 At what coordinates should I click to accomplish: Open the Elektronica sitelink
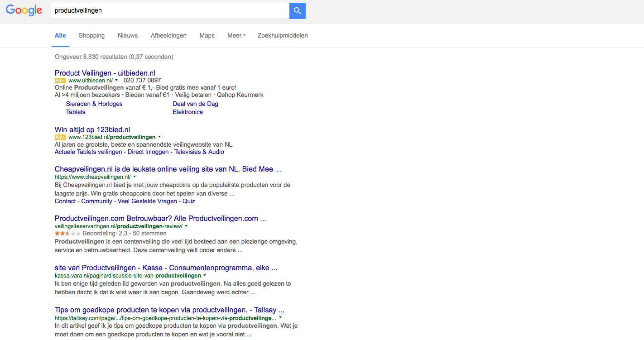[187, 112]
